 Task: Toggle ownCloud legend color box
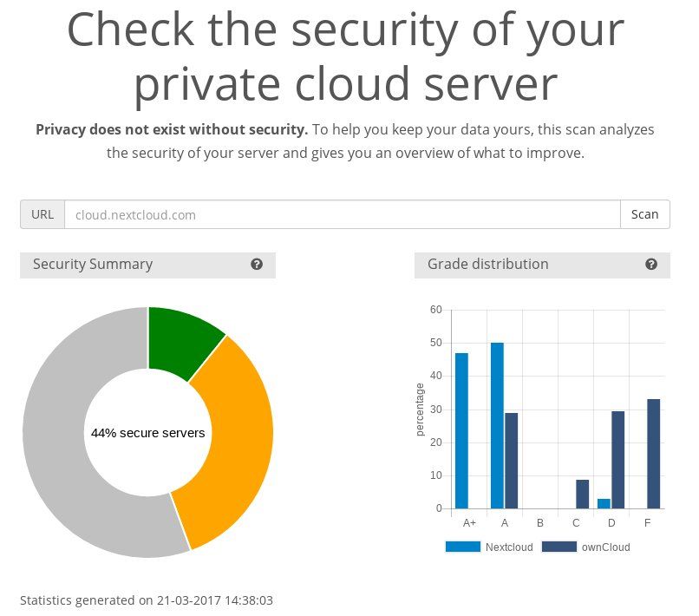(x=559, y=547)
